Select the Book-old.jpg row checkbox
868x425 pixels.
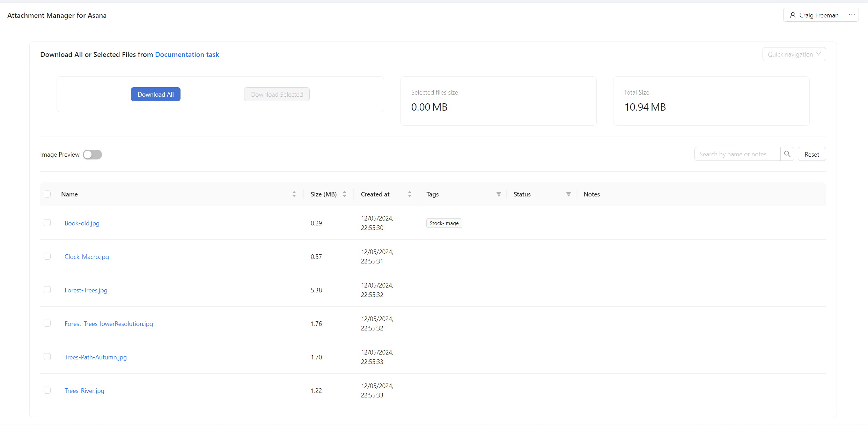(47, 223)
